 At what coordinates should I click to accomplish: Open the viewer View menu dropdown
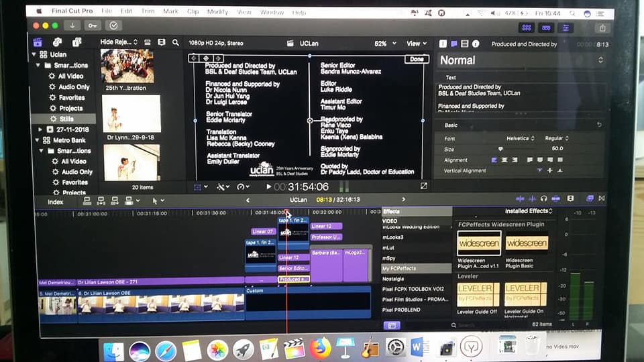[417, 44]
